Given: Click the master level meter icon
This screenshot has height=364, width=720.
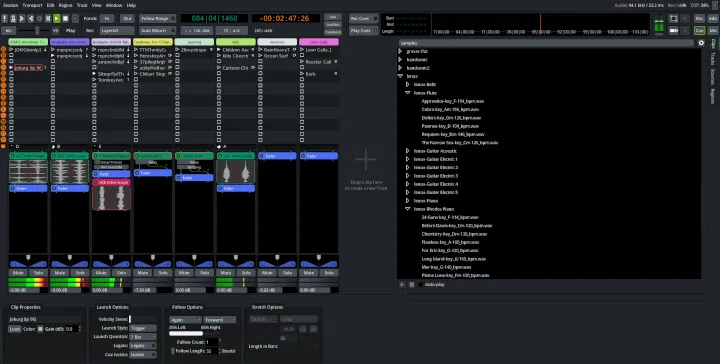Looking at the screenshot, I should click(x=659, y=24).
